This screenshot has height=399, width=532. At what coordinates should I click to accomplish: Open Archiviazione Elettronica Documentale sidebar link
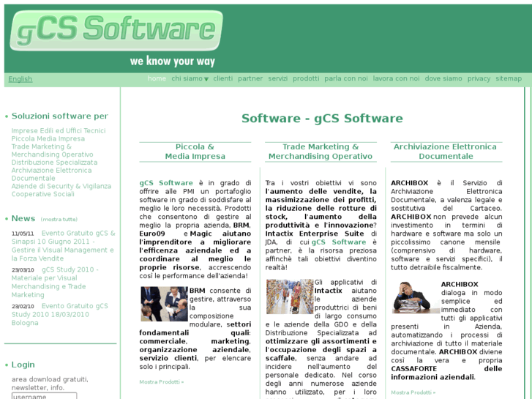51,174
